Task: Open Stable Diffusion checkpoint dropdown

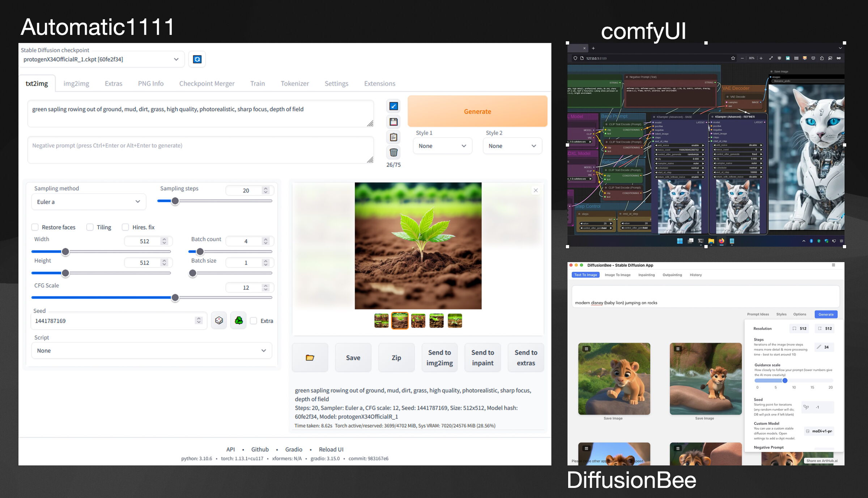Action: click(x=101, y=59)
